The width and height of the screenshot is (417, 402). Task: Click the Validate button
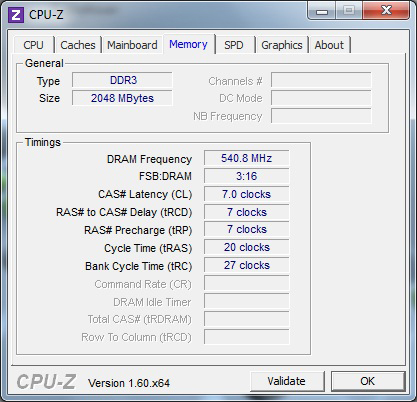tap(287, 381)
